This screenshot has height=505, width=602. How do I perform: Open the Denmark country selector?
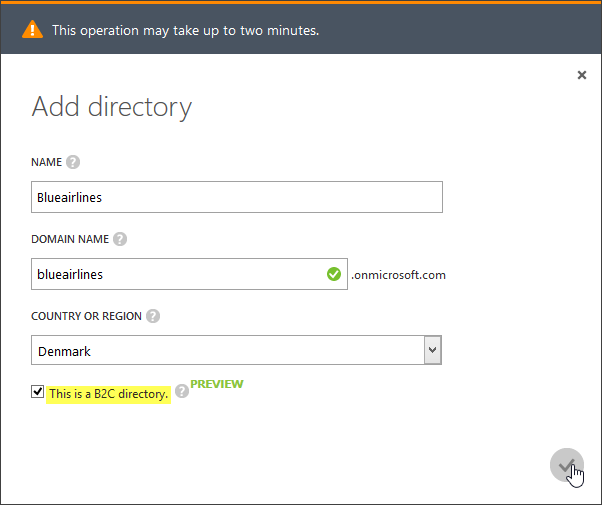click(x=236, y=350)
